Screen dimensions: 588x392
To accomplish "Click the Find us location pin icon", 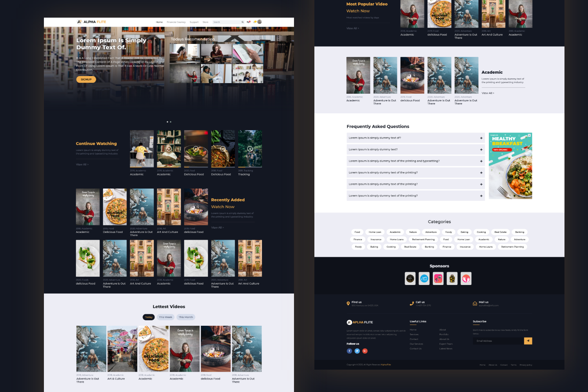I will click(x=348, y=303).
